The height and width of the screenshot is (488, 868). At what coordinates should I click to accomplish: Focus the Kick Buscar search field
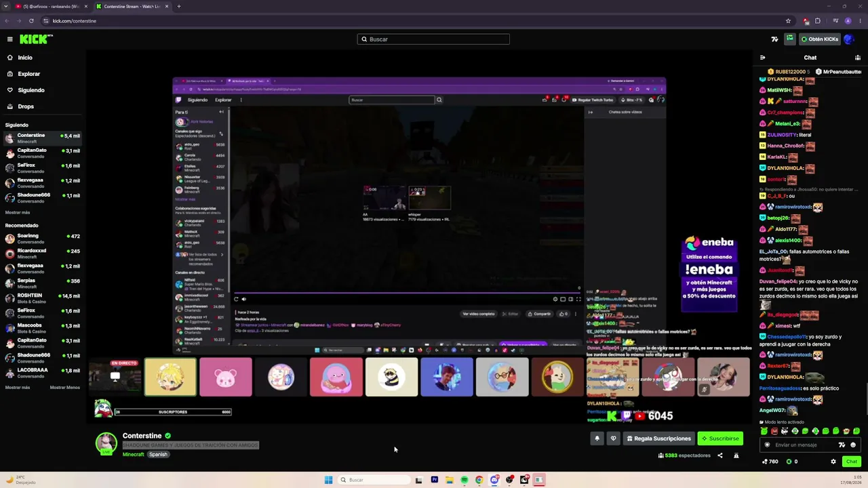click(433, 39)
